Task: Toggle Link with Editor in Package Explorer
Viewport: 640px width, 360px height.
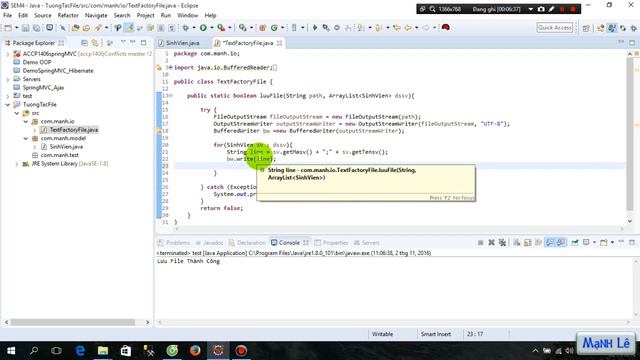Action: (95, 43)
